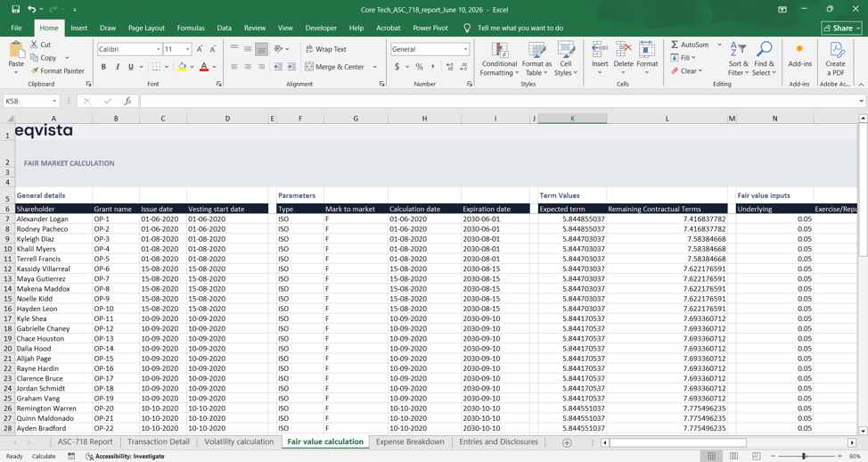This screenshot has height=462, width=868.
Task: Increase font size with the larger A
Action: (200, 49)
